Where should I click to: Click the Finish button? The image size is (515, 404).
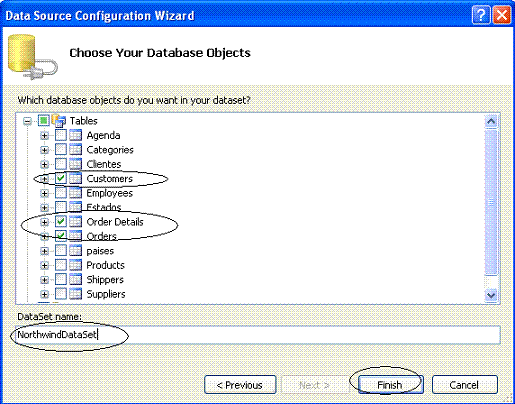(x=391, y=385)
